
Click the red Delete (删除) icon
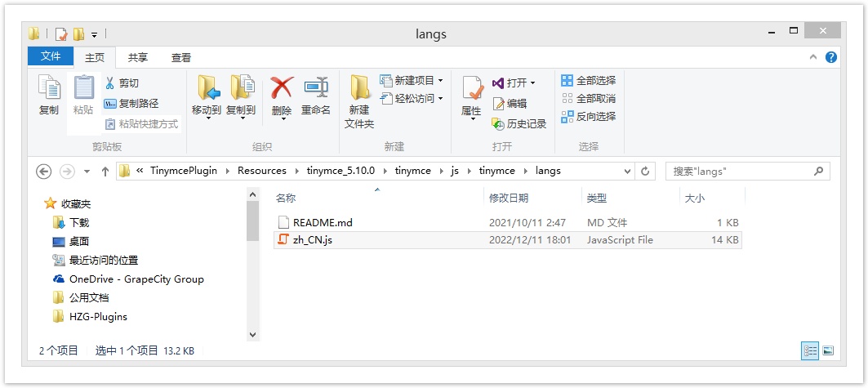point(282,87)
